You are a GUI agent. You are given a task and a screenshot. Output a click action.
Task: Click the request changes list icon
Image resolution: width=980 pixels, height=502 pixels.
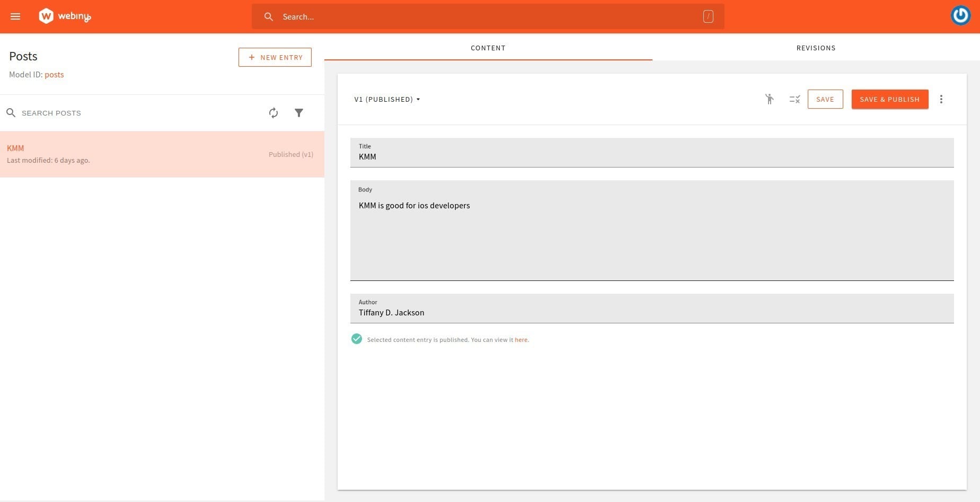794,99
